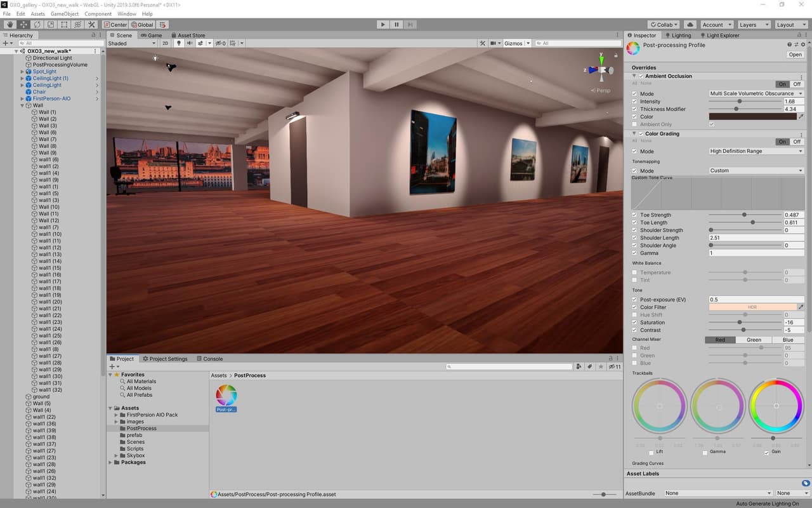
Task: Open the Shaded draw mode dropdown
Action: pyautogui.click(x=132, y=43)
